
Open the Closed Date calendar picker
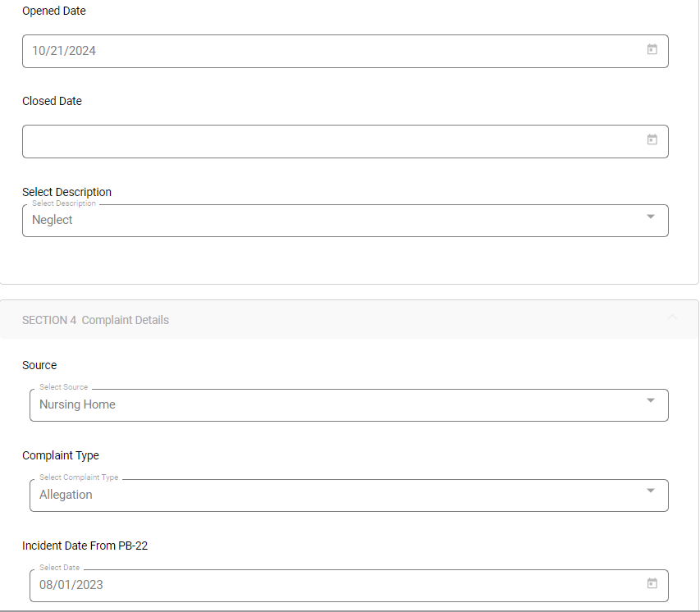pyautogui.click(x=652, y=140)
